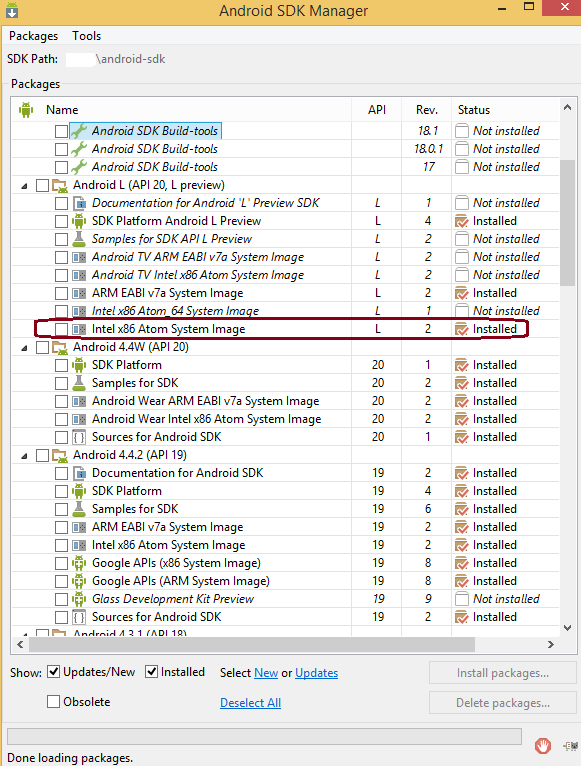
Task: Tick checkbox for Android TV Intel x86 Atom System Image
Action: pyautogui.click(x=62, y=275)
